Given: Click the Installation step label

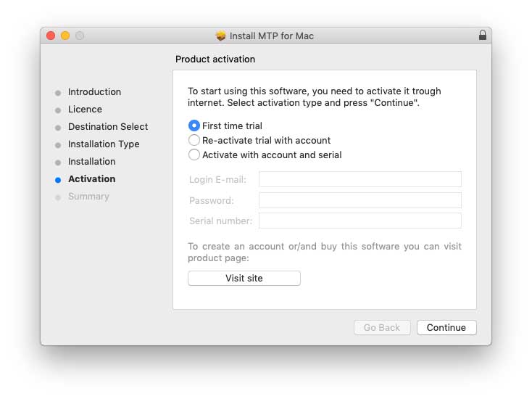Looking at the screenshot, I should [91, 161].
